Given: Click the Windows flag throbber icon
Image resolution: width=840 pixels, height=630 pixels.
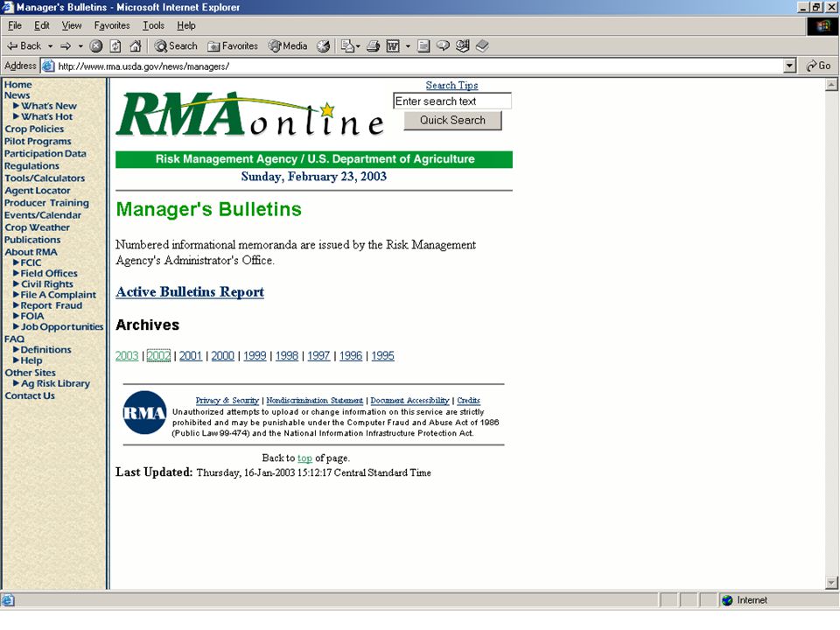Looking at the screenshot, I should (822, 26).
